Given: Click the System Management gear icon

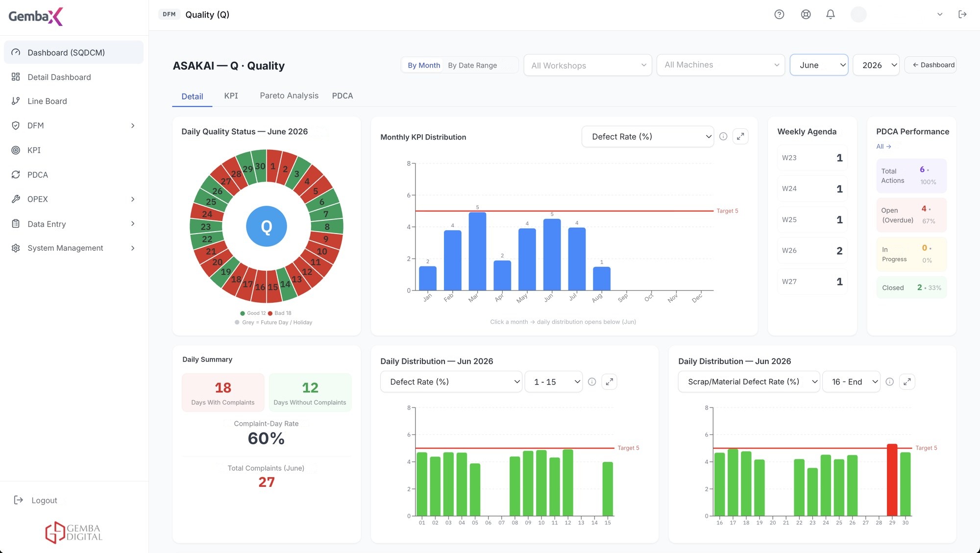Looking at the screenshot, I should 16,248.
